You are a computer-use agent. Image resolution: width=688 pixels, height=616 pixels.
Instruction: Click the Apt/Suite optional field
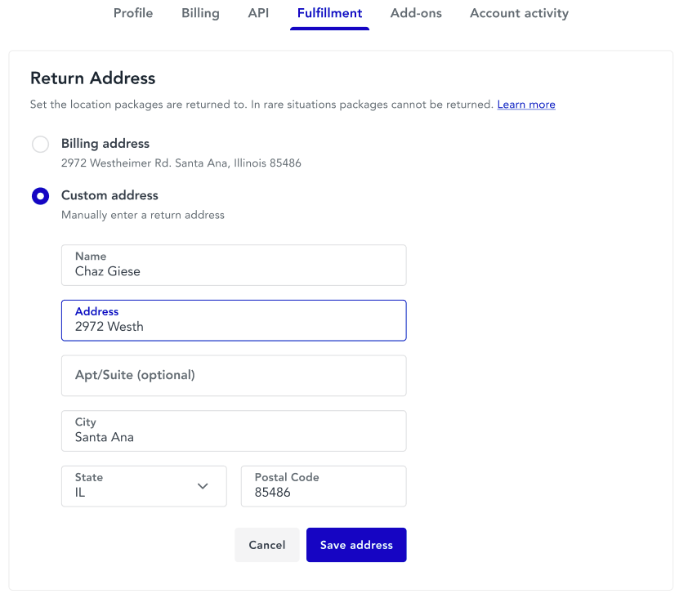[x=234, y=376]
